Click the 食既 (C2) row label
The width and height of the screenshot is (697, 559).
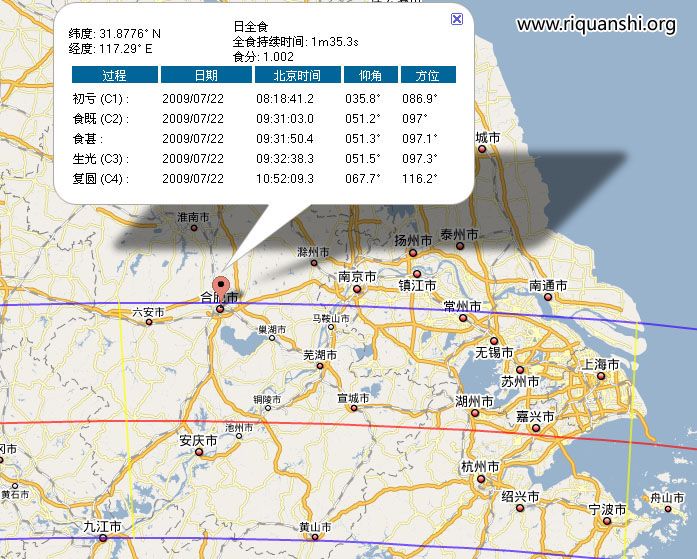click(x=101, y=119)
